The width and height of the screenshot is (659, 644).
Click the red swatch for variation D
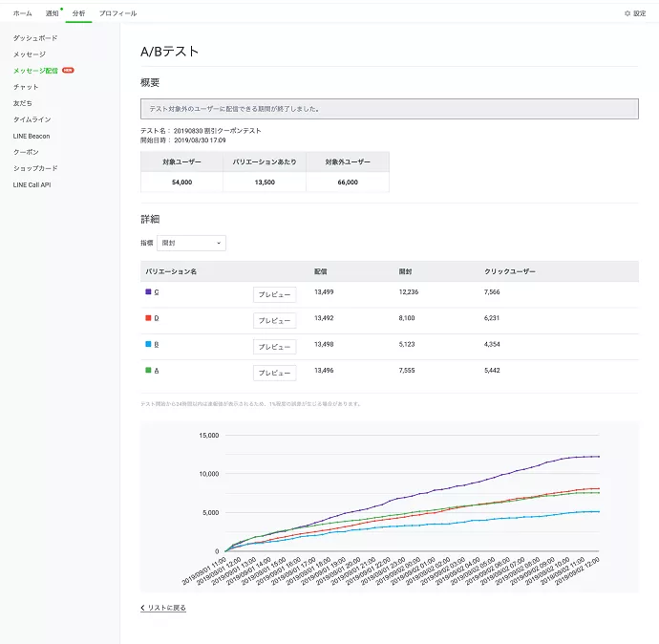(147, 317)
